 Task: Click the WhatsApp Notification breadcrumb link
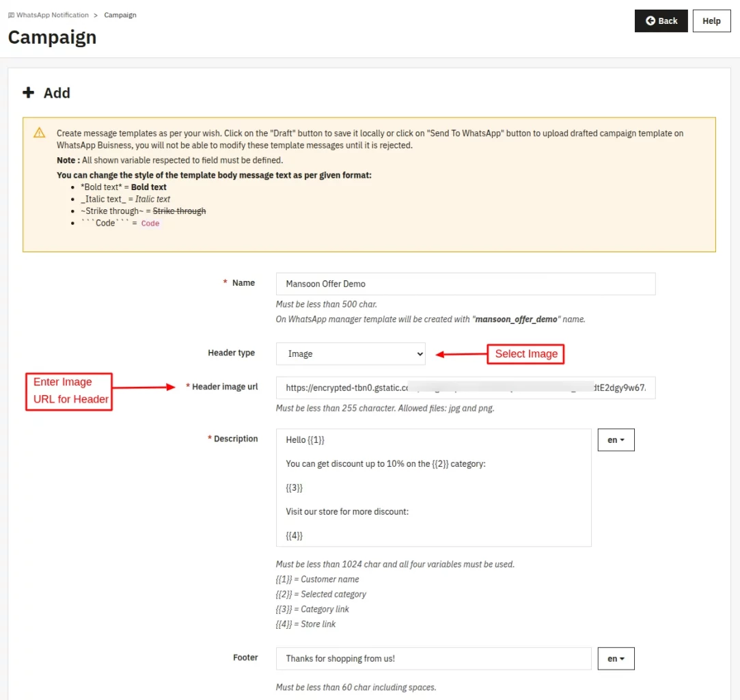[x=53, y=15]
